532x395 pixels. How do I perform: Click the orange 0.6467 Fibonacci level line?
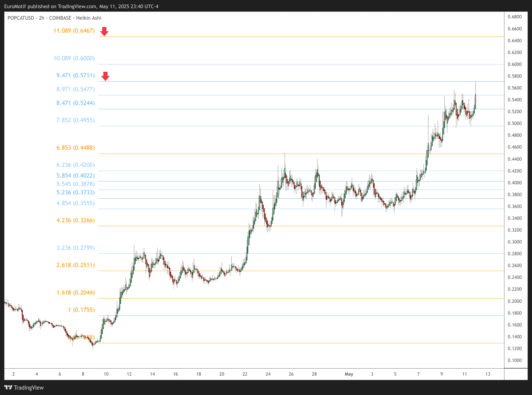point(301,37)
